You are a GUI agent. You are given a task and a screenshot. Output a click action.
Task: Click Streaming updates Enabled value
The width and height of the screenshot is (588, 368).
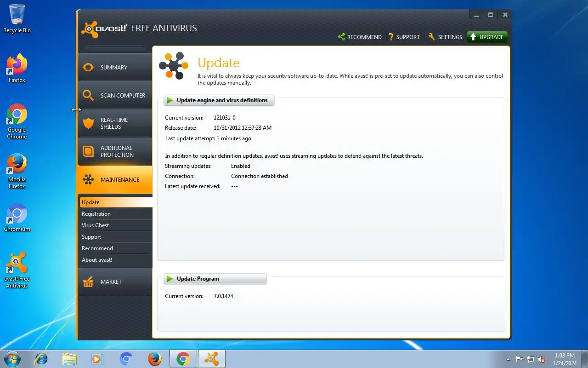[241, 166]
